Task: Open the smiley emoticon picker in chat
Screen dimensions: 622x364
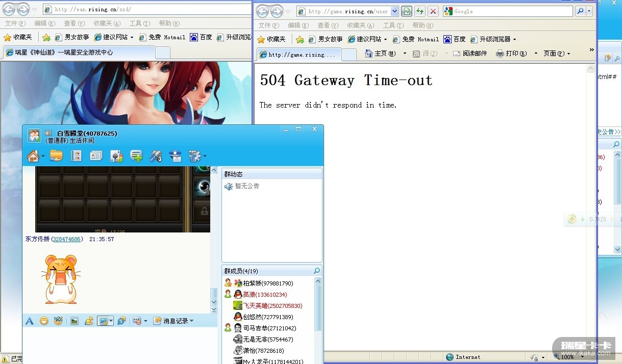Action: coord(44,321)
